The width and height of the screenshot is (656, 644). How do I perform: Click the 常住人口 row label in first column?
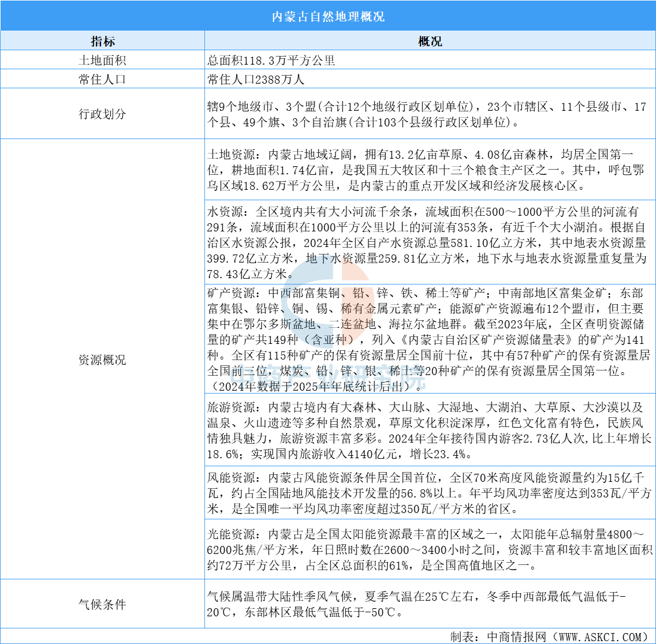pyautogui.click(x=102, y=79)
